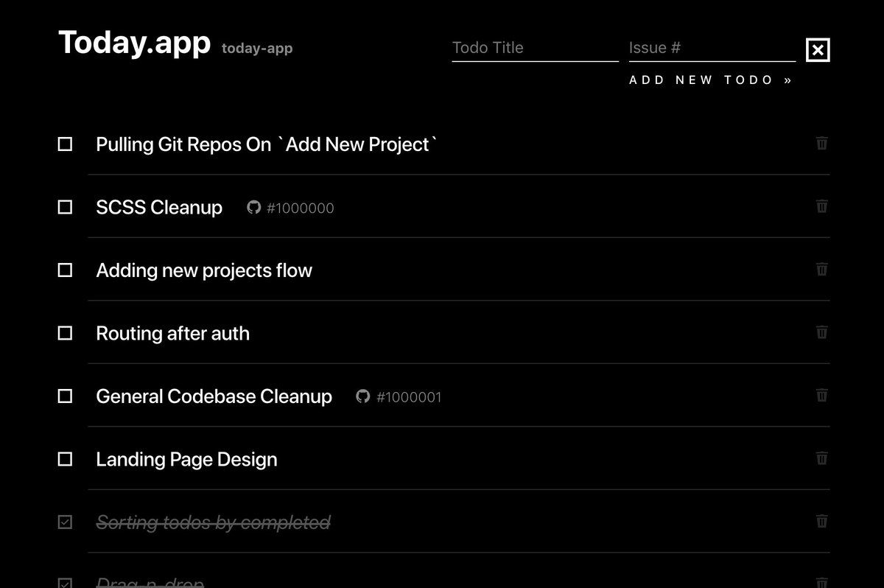The image size is (884, 588).
Task: Tick the SCSS Cleanup checkbox
Action: point(66,208)
